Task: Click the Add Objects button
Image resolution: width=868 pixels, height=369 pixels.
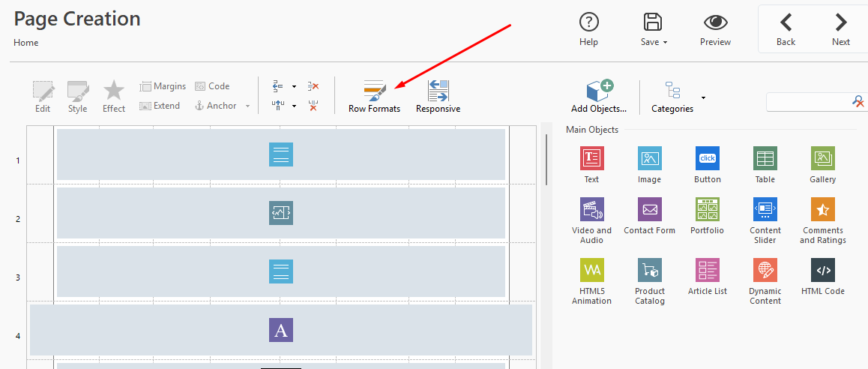Action: 598,97
